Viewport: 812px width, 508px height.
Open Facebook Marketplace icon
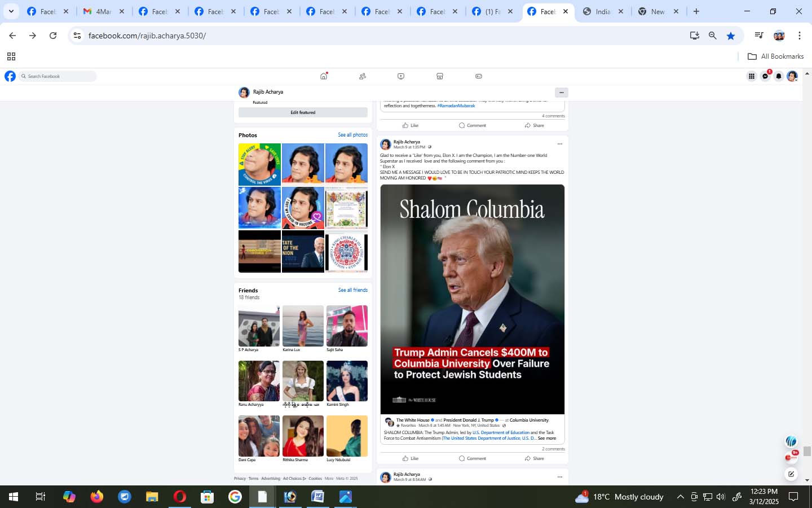tap(440, 76)
